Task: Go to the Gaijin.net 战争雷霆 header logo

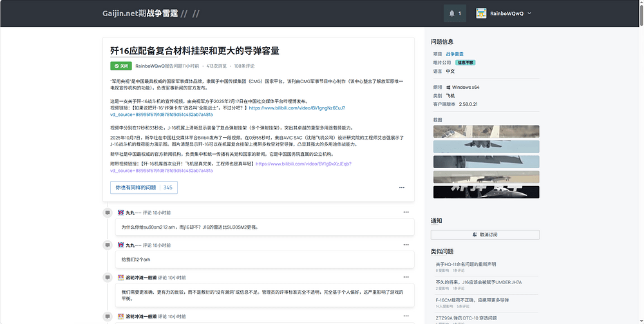Action: [x=140, y=13]
